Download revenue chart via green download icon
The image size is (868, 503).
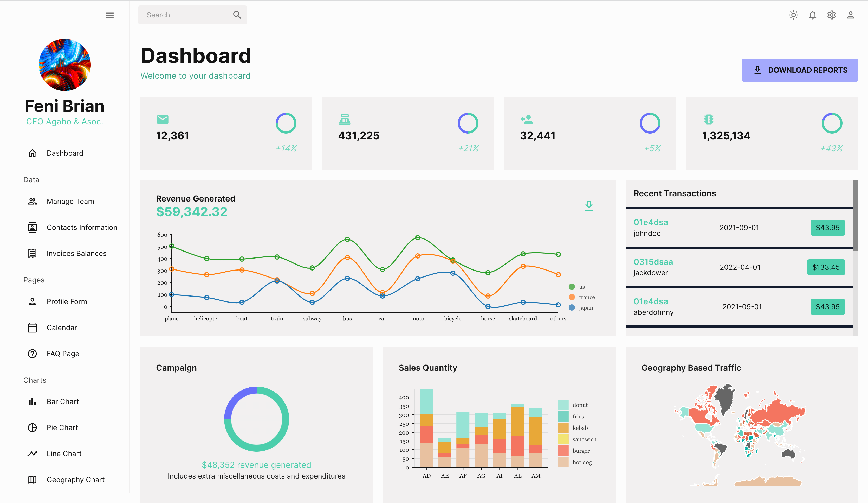pos(589,206)
